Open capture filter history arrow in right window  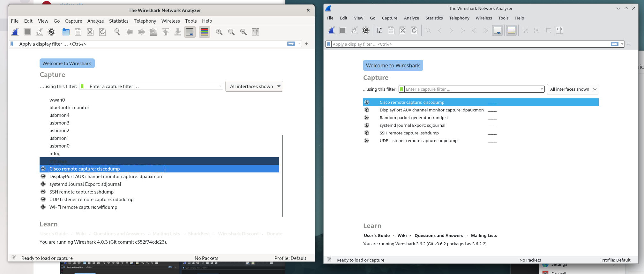[542, 89]
